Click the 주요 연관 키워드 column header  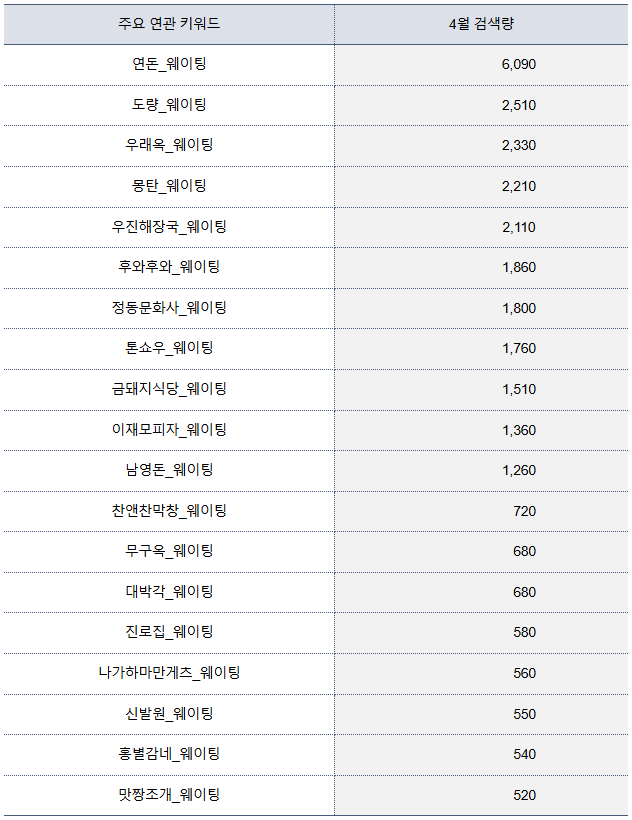(169, 24)
